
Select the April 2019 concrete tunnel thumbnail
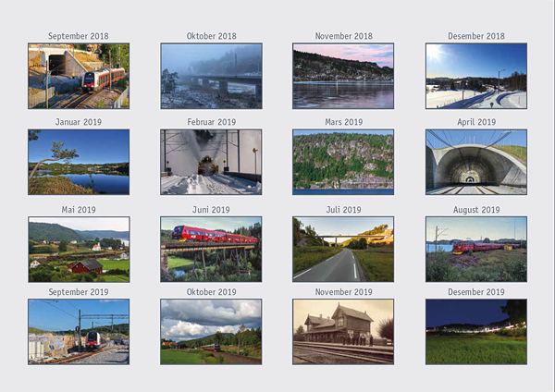coord(476,162)
